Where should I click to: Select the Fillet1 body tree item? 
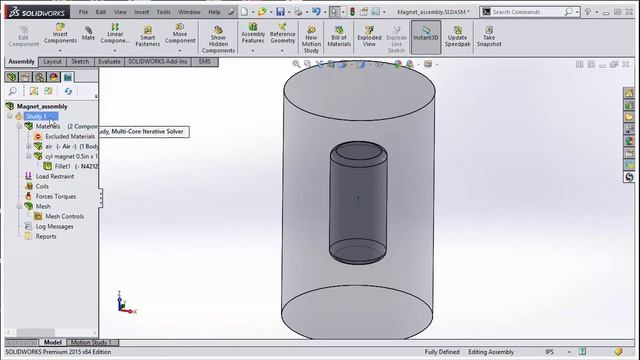71,167
